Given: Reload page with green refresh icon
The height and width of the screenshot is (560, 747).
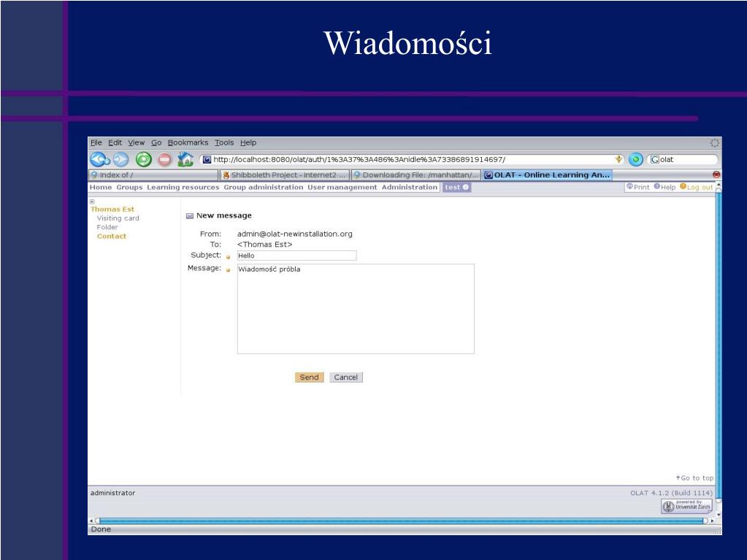Looking at the screenshot, I should (x=143, y=159).
